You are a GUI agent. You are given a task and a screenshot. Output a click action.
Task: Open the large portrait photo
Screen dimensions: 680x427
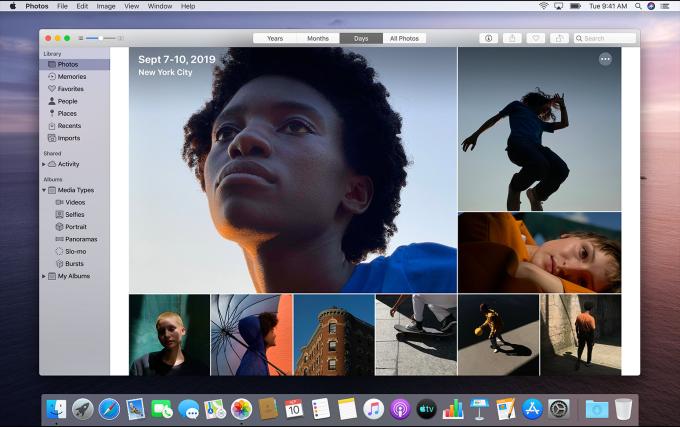[293, 170]
